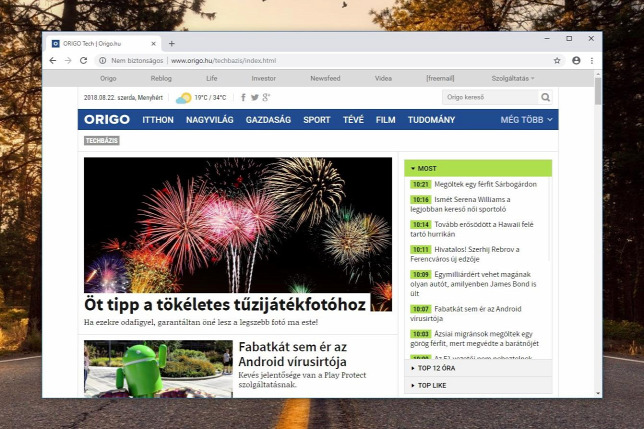
Task: Click the ORIGO logo in blue navbar
Action: (107, 119)
